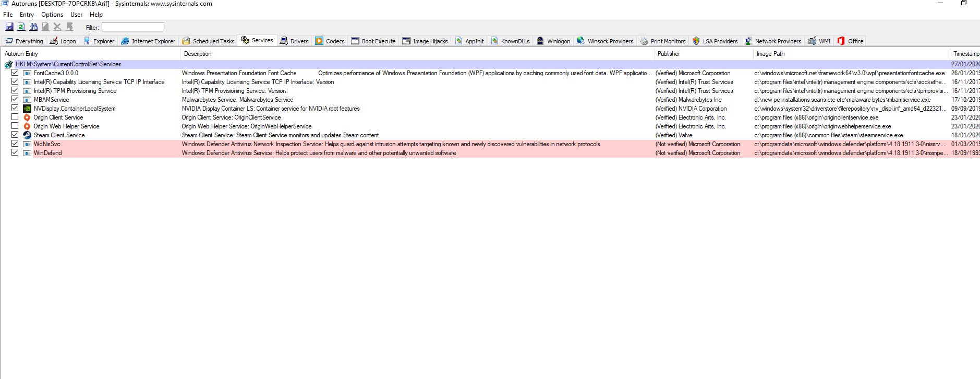Click the Steam icon beside Steam Client Service
Image resolution: width=980 pixels, height=379 pixels.
coord(27,135)
